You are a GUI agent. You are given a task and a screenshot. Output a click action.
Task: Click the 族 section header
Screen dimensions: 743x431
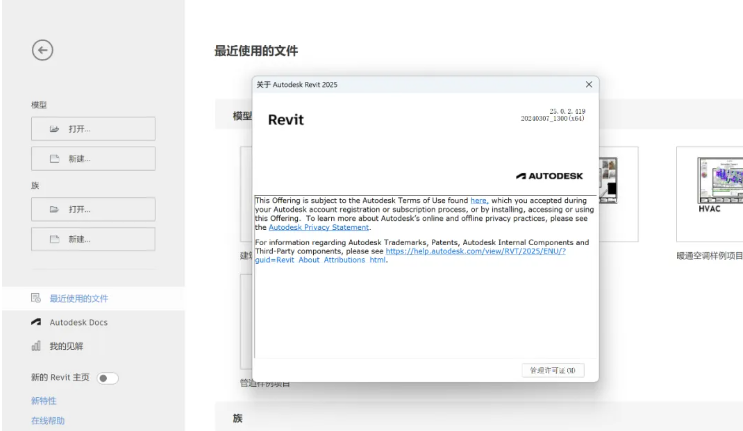pyautogui.click(x=238, y=418)
